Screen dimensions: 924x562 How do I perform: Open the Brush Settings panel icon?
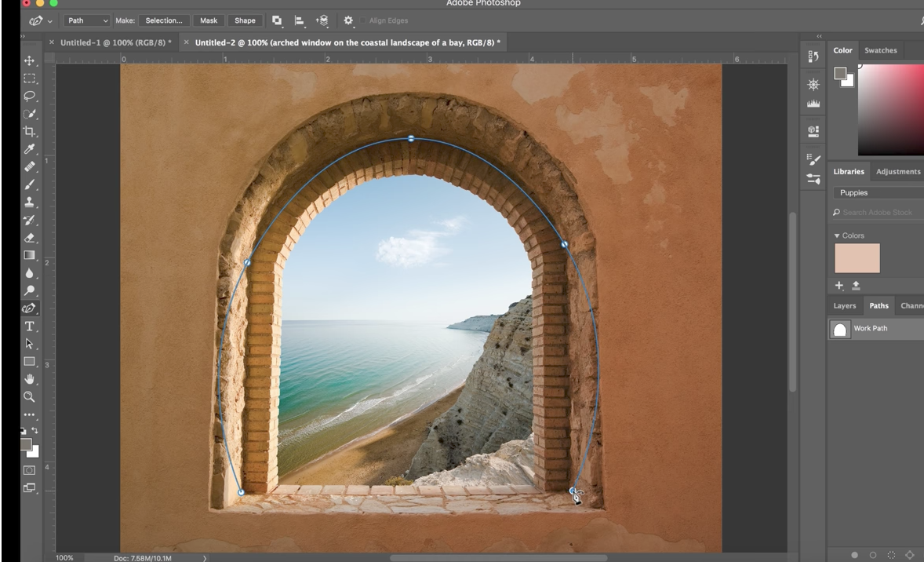point(813,159)
